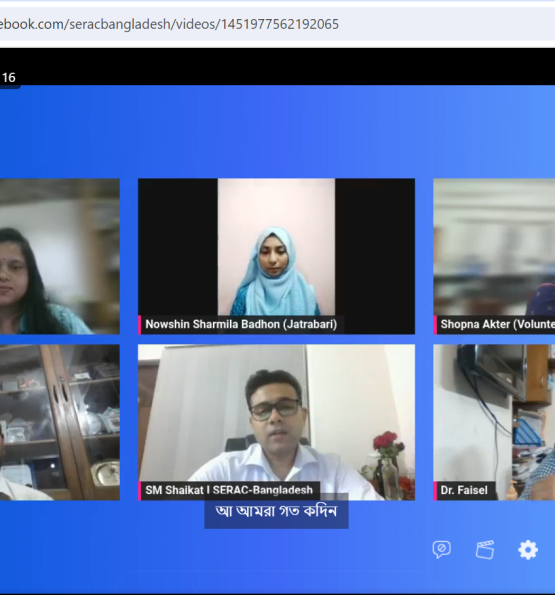Viewport: 555px width, 595px height.
Task: Click the Dr. Faisel name label
Action: [464, 490]
